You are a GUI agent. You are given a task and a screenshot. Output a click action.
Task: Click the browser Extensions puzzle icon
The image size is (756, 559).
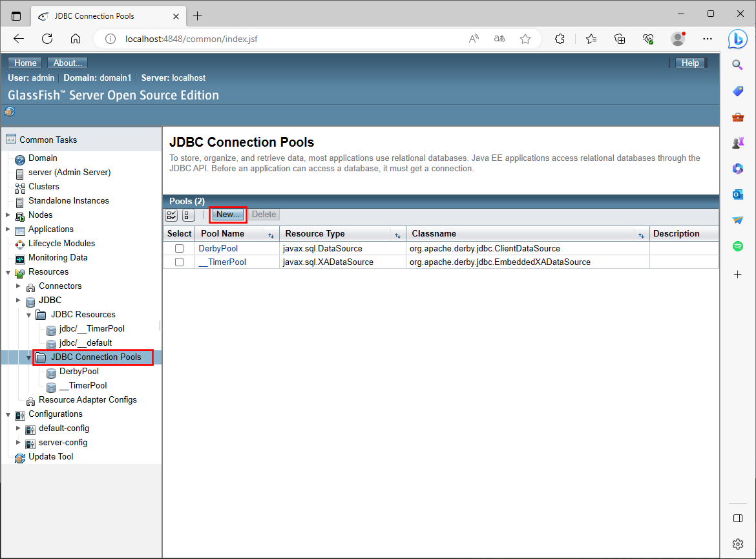point(560,39)
